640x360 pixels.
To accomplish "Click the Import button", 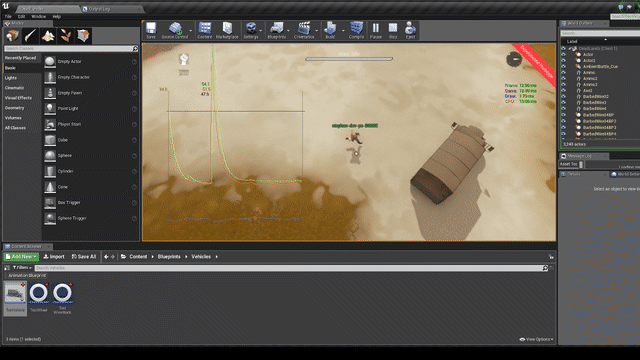I will (x=54, y=257).
